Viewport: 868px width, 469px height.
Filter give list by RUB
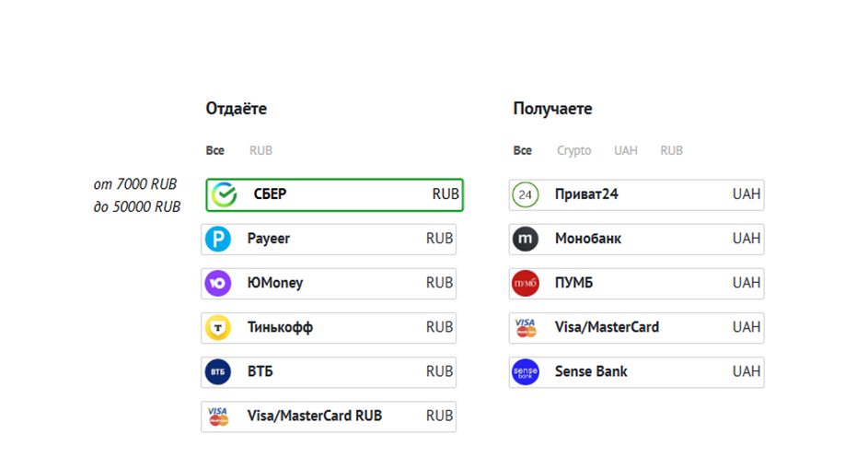(260, 150)
